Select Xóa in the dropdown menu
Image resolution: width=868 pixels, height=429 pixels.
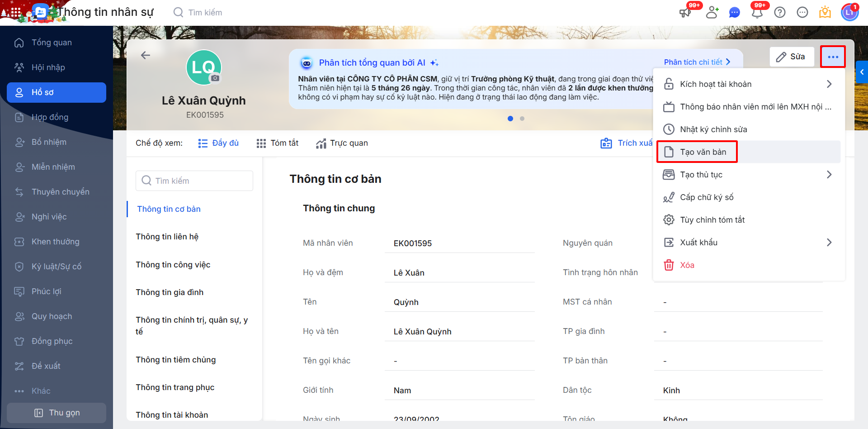[749, 265]
